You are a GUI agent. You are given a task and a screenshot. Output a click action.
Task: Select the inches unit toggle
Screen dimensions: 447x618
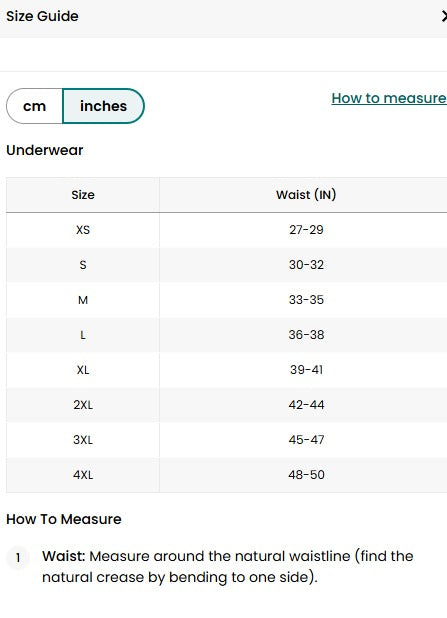pyautogui.click(x=103, y=106)
